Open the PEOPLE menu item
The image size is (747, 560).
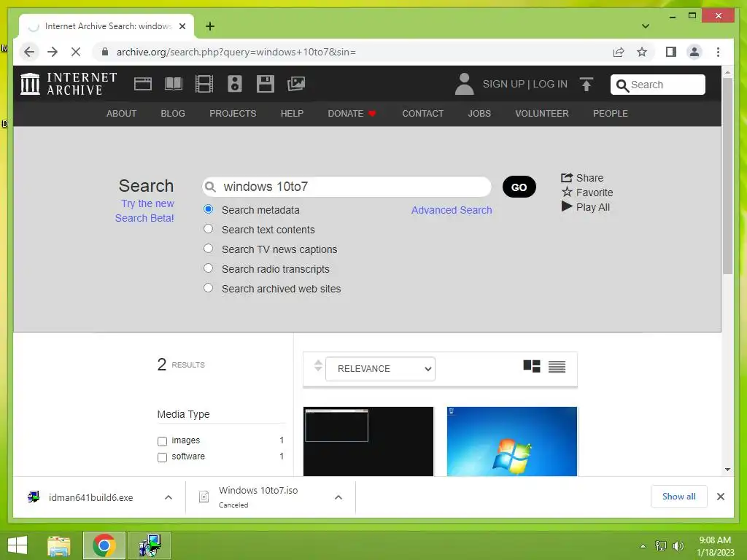tap(611, 113)
